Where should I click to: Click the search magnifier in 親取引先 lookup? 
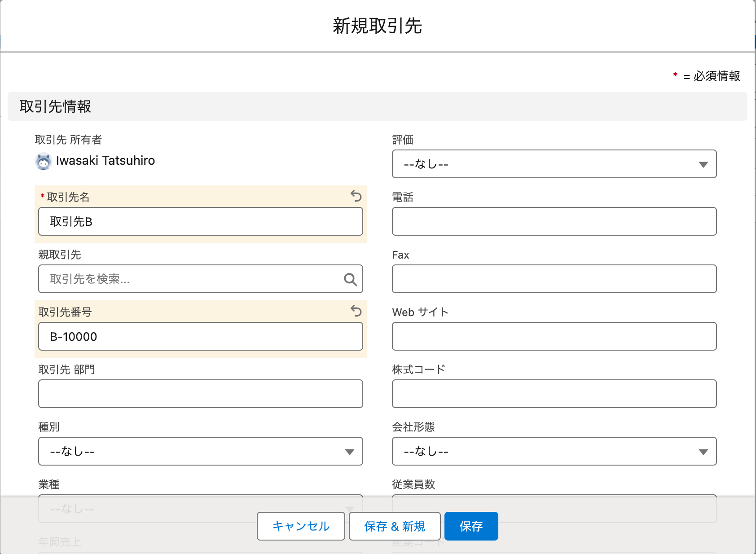(x=350, y=279)
